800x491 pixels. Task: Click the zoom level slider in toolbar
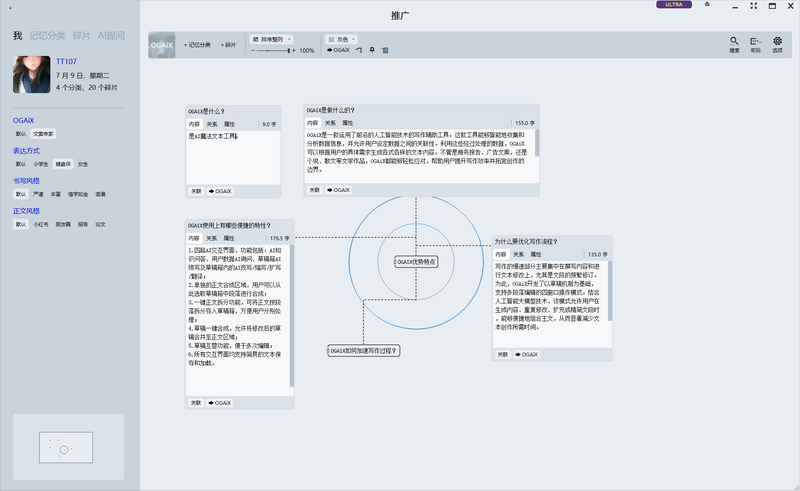tap(272, 50)
